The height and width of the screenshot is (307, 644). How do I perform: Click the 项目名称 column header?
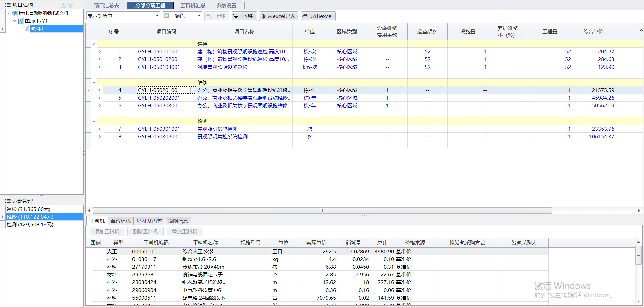click(x=244, y=32)
